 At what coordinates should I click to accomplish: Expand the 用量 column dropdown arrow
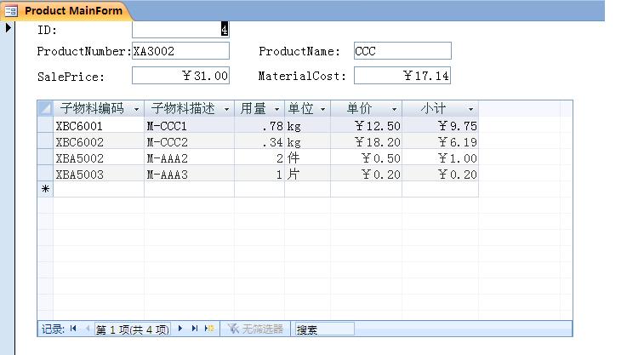pos(276,110)
